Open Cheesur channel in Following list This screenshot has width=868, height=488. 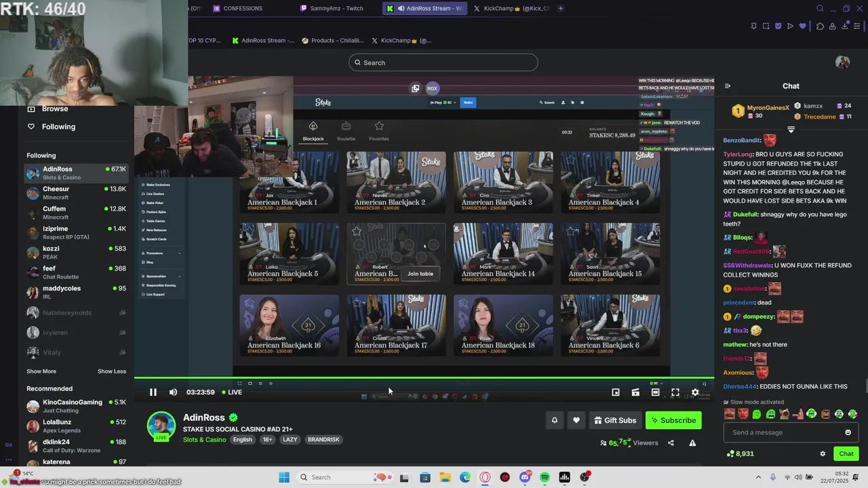tap(76, 193)
